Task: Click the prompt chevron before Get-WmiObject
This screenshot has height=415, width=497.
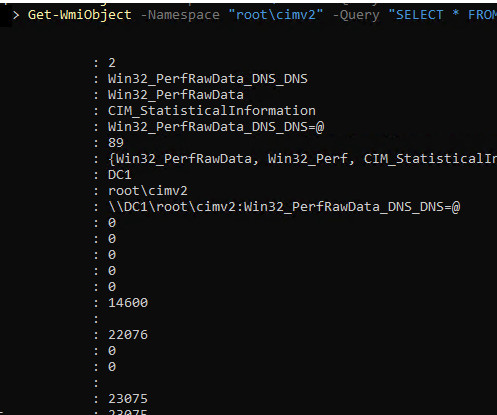Action: click(x=16, y=15)
